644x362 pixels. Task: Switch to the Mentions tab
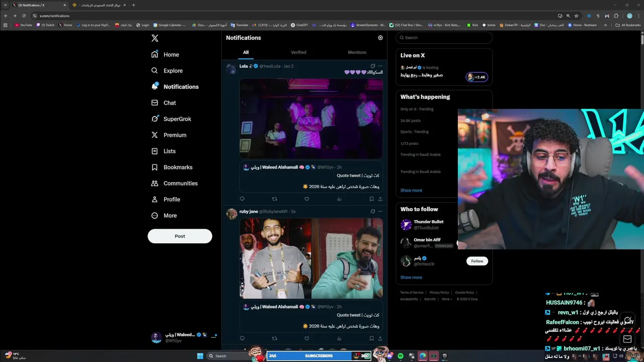pos(357,52)
